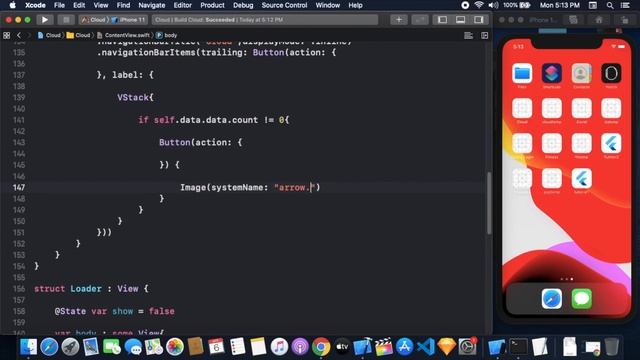Open the Source Control menu
640x360 pixels.
(284, 5)
